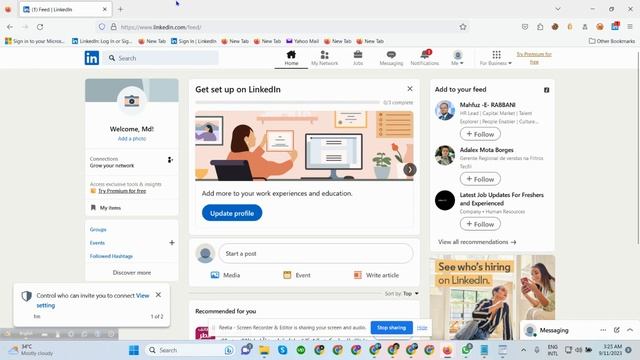This screenshot has width=640, height=360.
Task: Open a new browser tab
Action: 120,9
